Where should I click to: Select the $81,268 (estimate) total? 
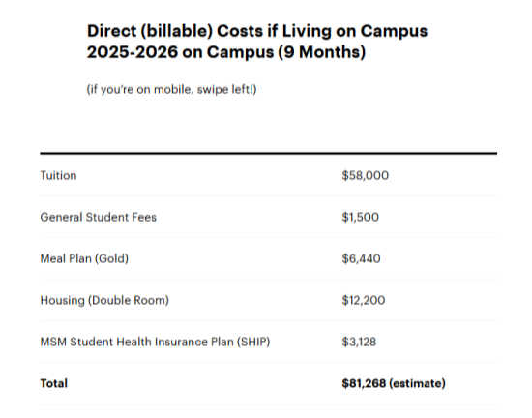394,383
